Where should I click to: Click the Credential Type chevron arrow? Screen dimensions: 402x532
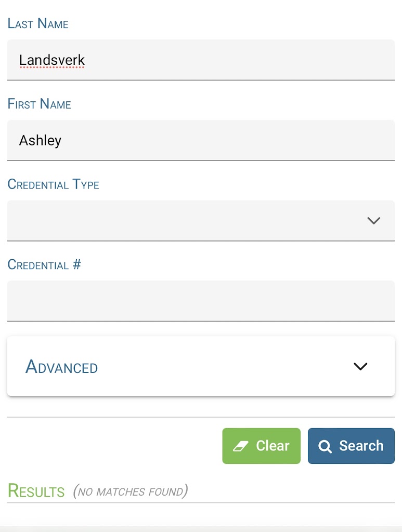(x=373, y=220)
